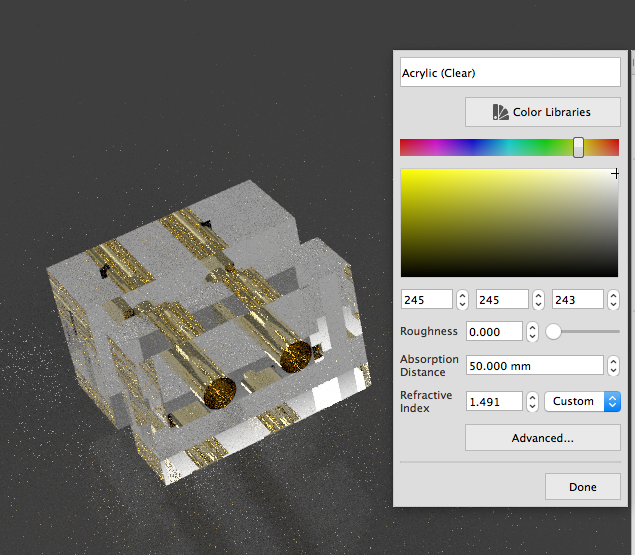Click the rendered acrylic block model

209,332
